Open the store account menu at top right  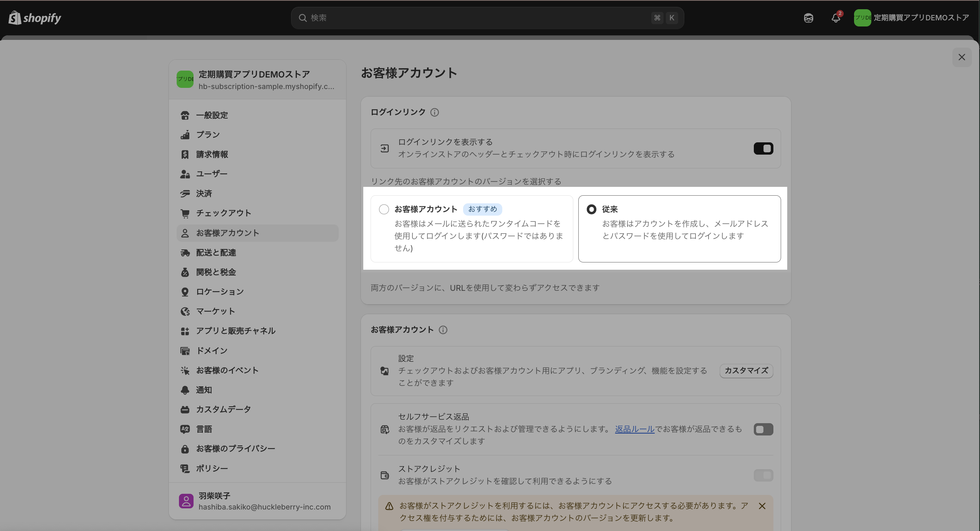912,18
